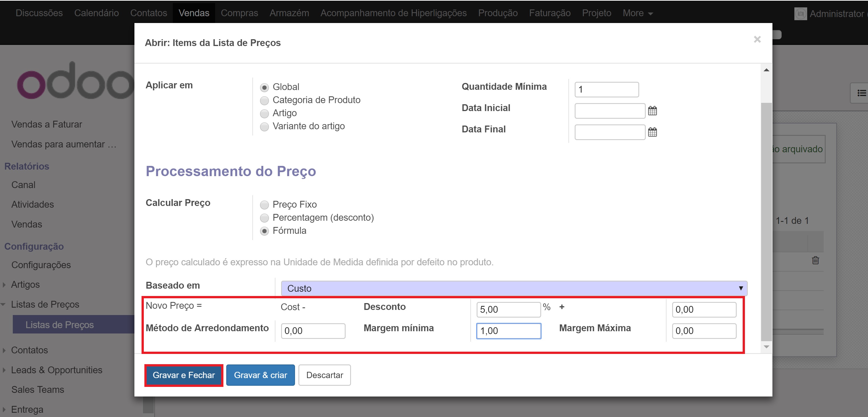This screenshot has height=417, width=868.
Task: Select Categoria de Produto radio option
Action: click(x=265, y=100)
